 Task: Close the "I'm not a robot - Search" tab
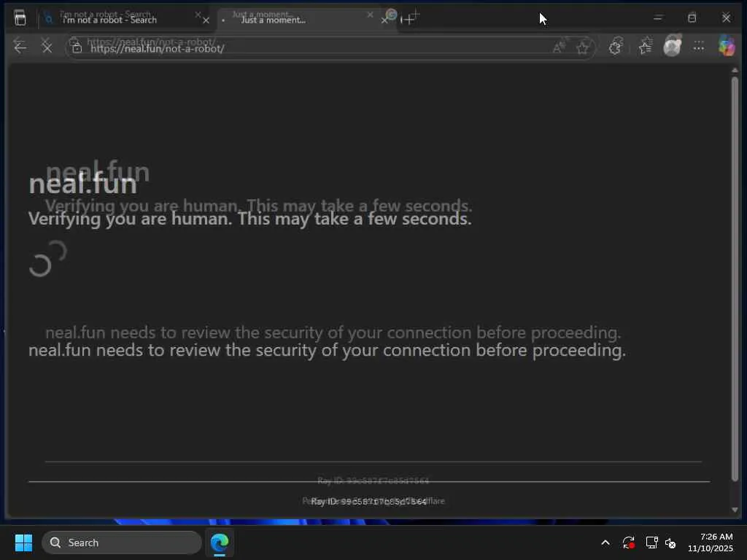pos(206,20)
